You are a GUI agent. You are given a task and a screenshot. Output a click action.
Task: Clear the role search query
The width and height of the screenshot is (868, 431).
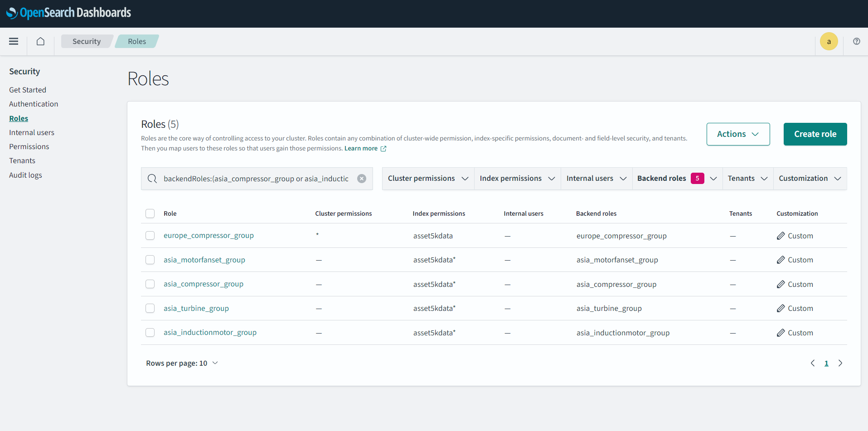pyautogui.click(x=362, y=179)
